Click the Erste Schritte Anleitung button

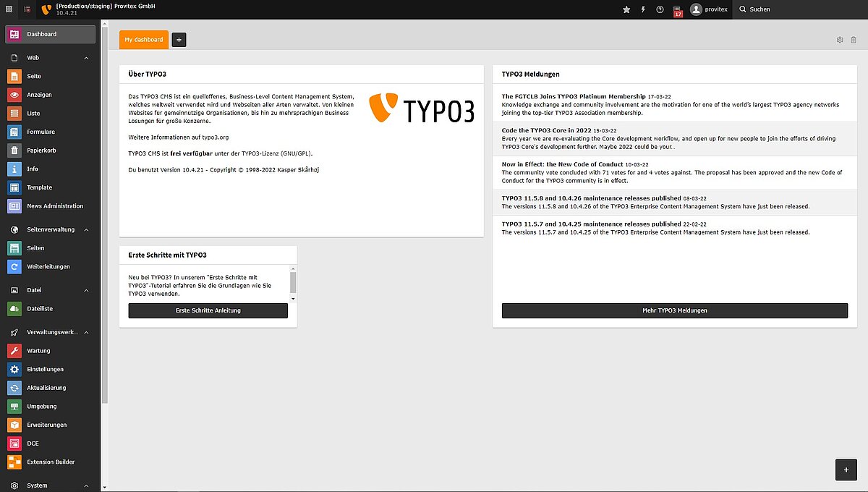208,310
